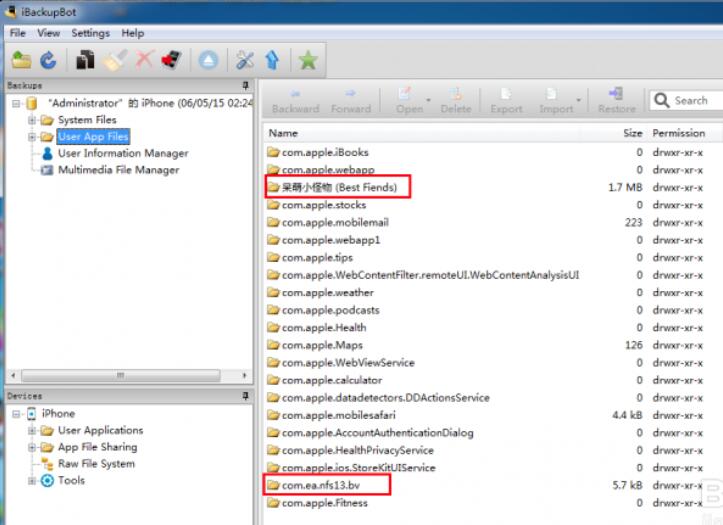Expand the System Files tree node

click(32, 120)
